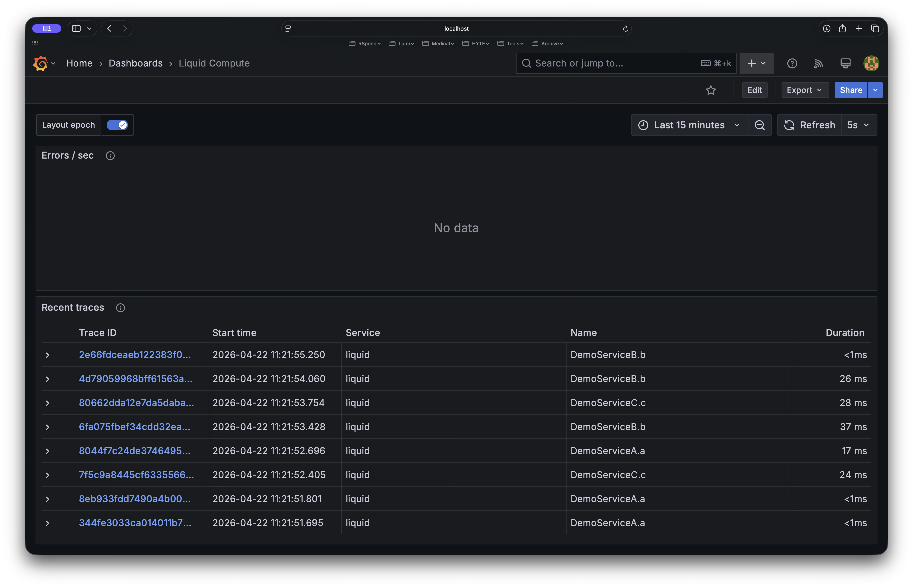
Task: Click the Share button
Action: tap(851, 90)
